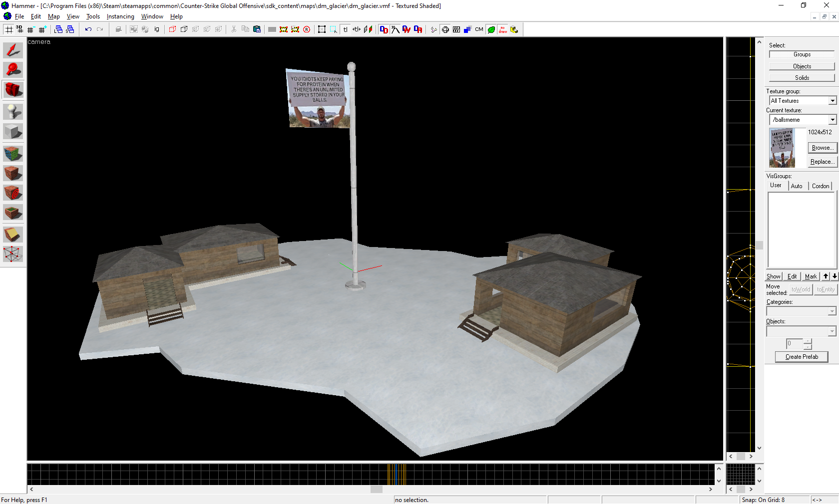Choose the Camera tool

[13, 90]
